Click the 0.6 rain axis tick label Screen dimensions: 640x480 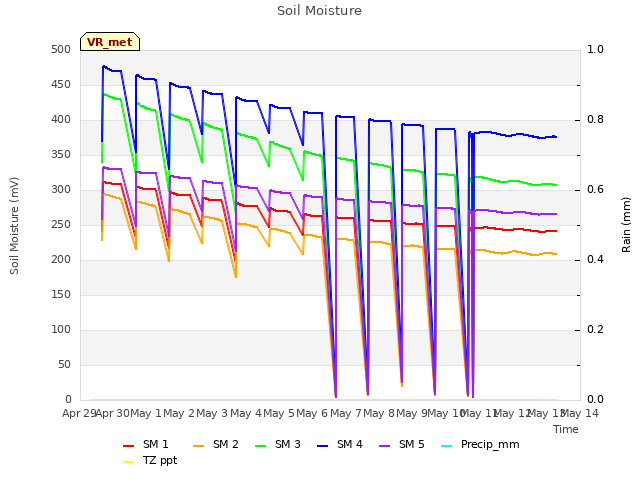[595, 190]
